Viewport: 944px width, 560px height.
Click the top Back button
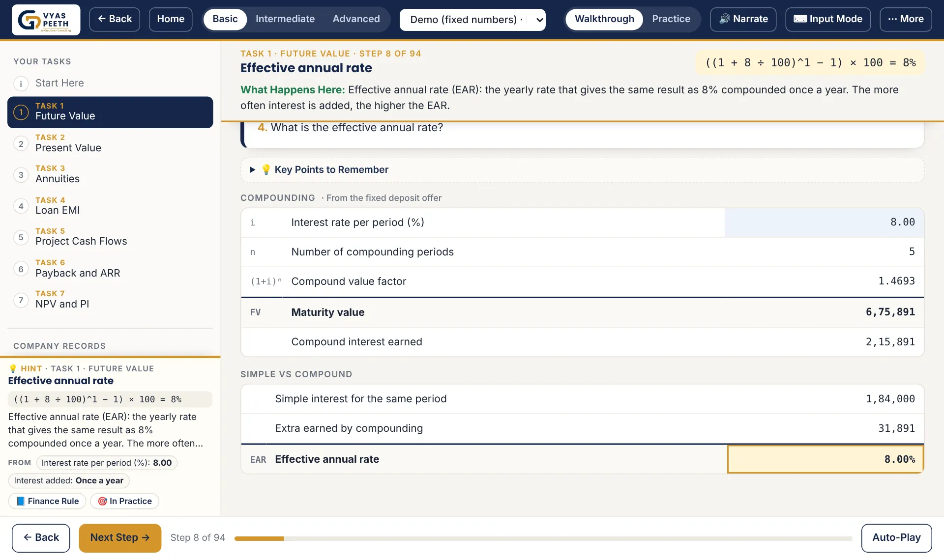click(115, 19)
